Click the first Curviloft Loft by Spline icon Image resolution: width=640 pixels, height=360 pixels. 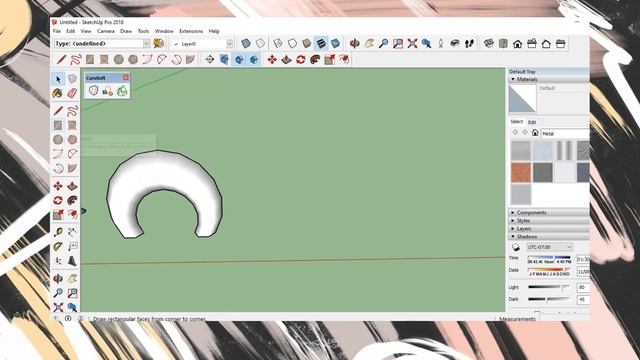tap(93, 91)
